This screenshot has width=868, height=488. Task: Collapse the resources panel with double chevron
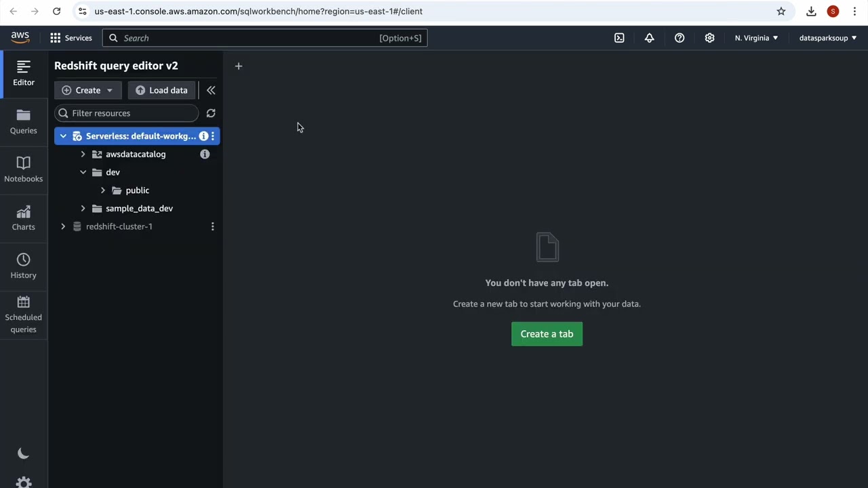[211, 90]
